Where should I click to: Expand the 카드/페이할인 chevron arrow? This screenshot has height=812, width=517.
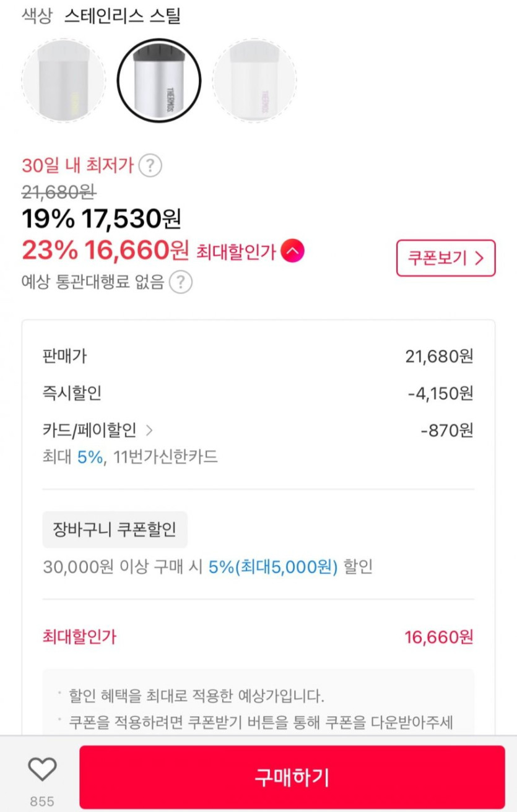[x=149, y=430]
